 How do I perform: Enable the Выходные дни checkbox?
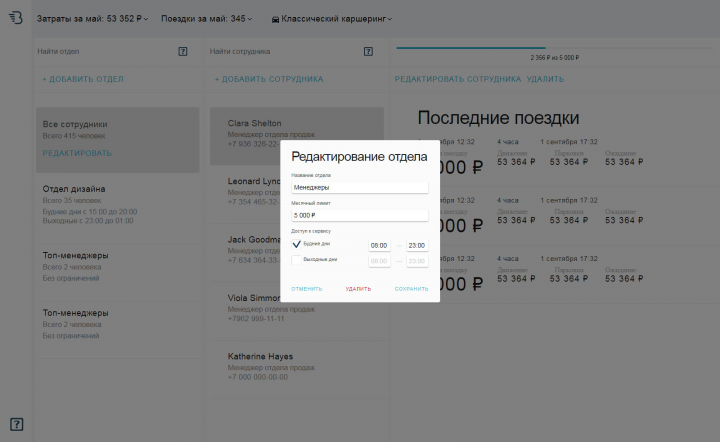click(x=297, y=260)
